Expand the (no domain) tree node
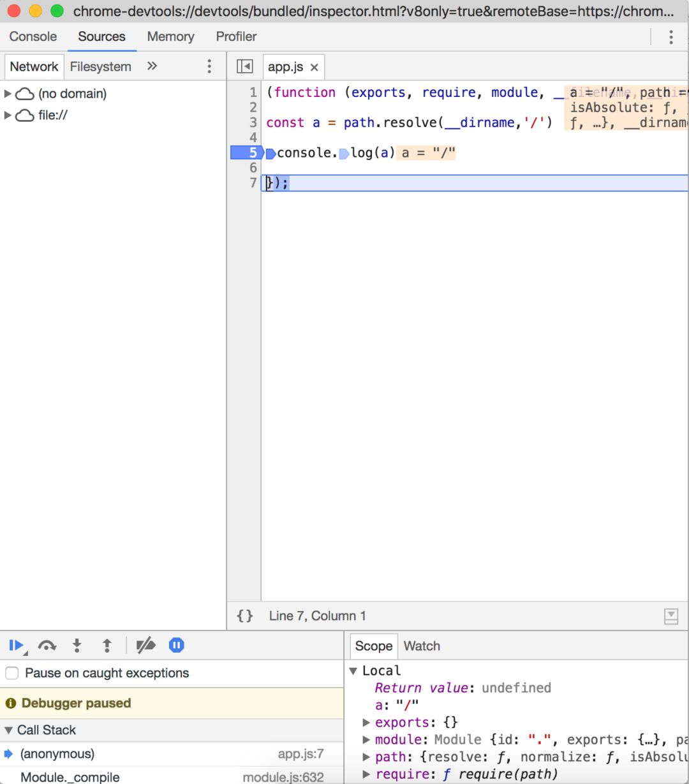This screenshot has height=784, width=689. coord(8,94)
